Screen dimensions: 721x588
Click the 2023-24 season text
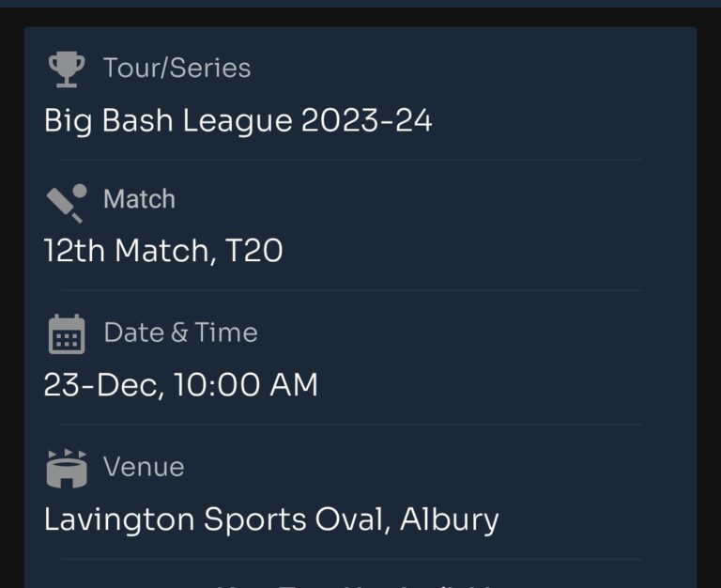(367, 120)
